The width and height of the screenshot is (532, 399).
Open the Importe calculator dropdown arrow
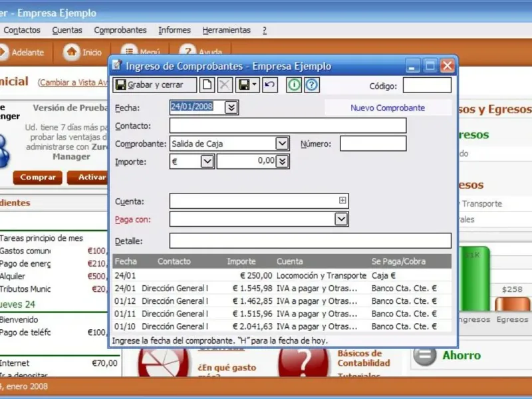(282, 161)
